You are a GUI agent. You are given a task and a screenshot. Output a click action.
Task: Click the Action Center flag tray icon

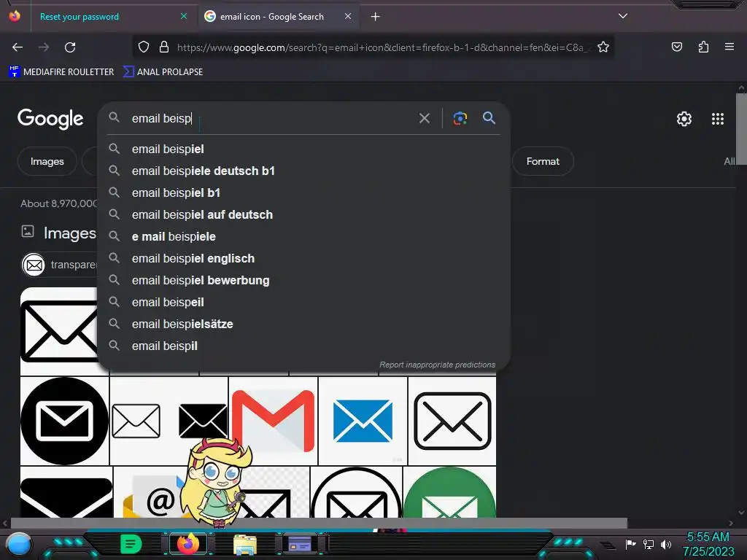(x=630, y=544)
